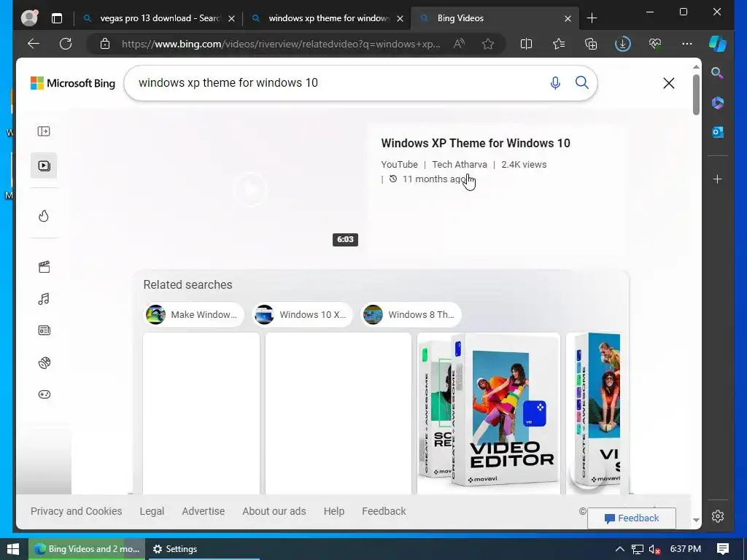The image size is (747, 560).
Task: Close the Bing Videos tab
Action: coord(568,18)
